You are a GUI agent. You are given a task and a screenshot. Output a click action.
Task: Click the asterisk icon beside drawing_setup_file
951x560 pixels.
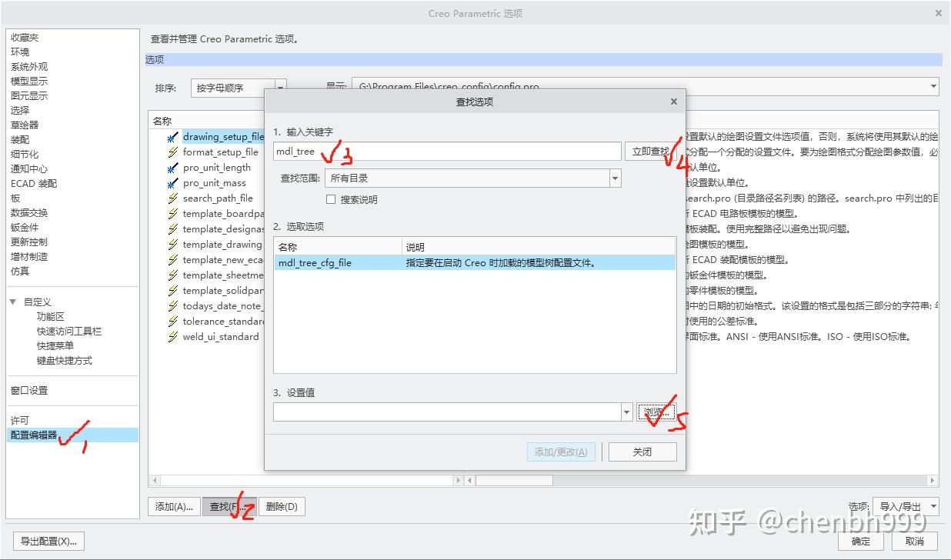pos(173,137)
